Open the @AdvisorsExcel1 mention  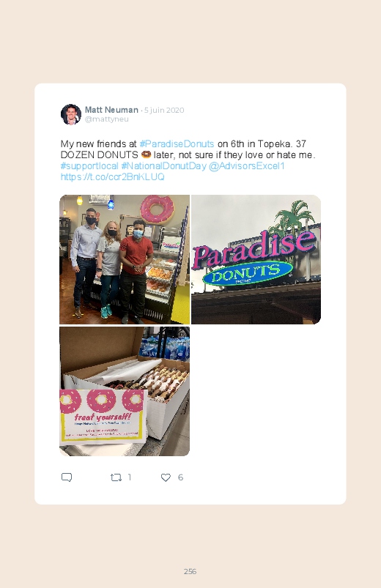click(247, 165)
